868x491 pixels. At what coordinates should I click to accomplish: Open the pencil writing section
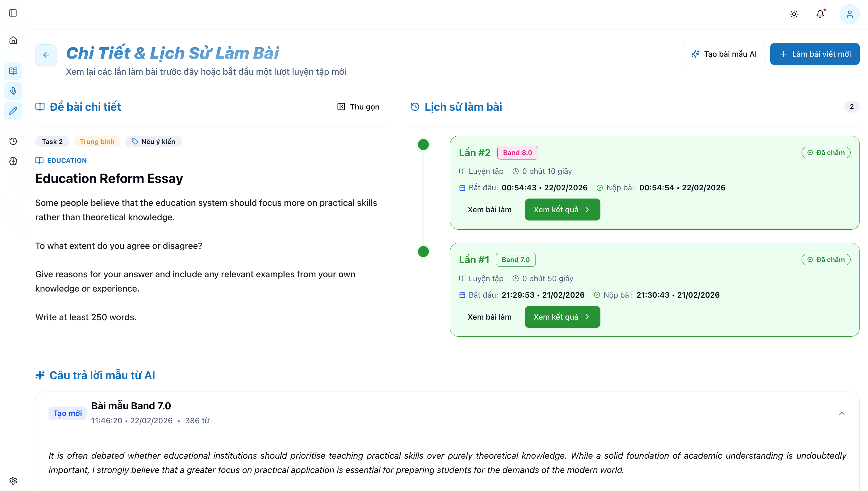[13, 111]
